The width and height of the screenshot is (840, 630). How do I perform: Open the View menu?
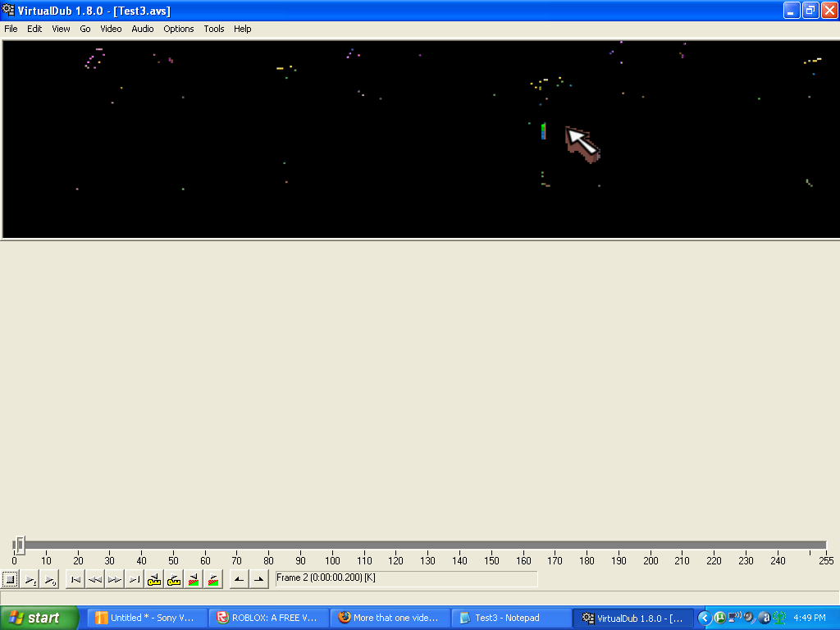coord(61,29)
